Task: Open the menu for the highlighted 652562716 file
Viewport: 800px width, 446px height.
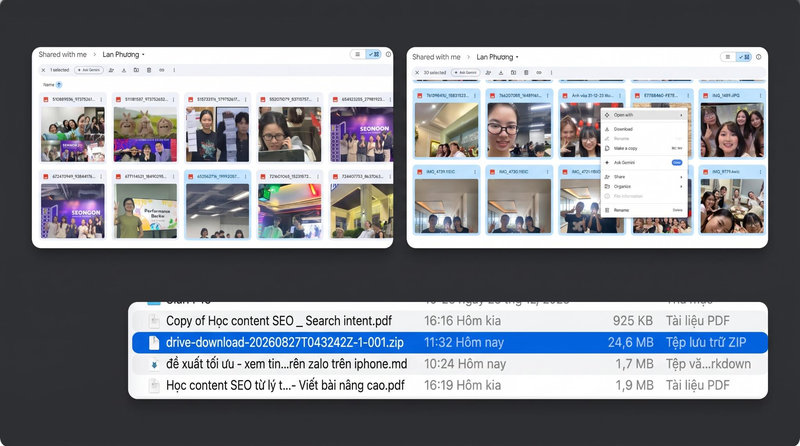Action: (x=245, y=177)
